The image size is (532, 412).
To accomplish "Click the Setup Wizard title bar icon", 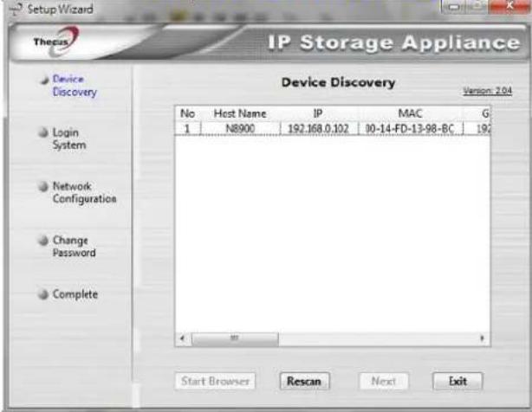I will (16, 10).
